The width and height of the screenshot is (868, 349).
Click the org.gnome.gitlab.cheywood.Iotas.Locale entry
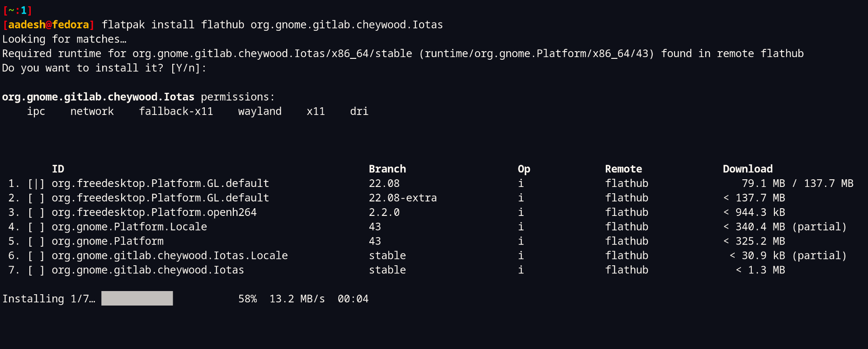[170, 256]
